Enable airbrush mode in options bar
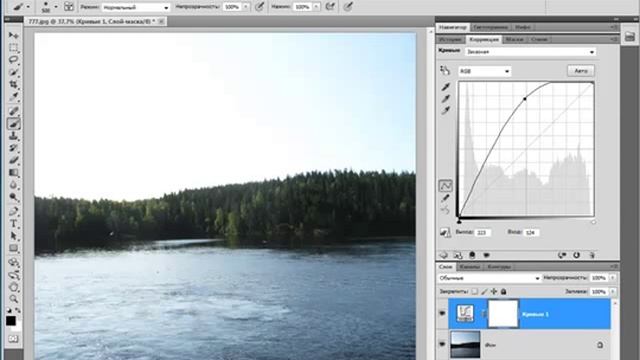 330,7
